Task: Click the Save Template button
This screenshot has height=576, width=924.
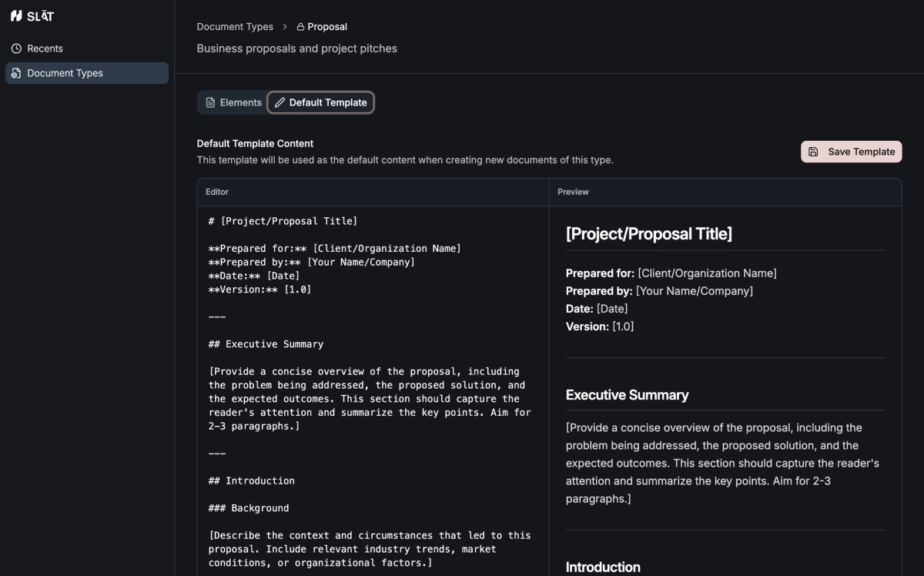Action: 851,152
